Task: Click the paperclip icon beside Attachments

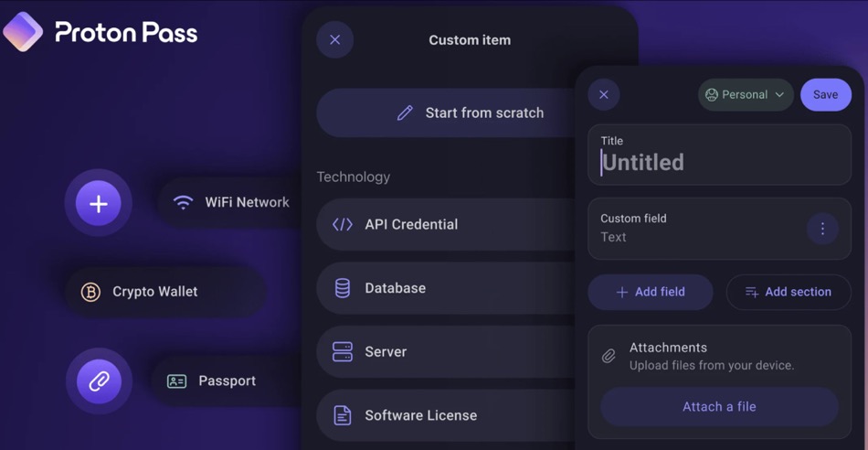Action: coord(609,356)
